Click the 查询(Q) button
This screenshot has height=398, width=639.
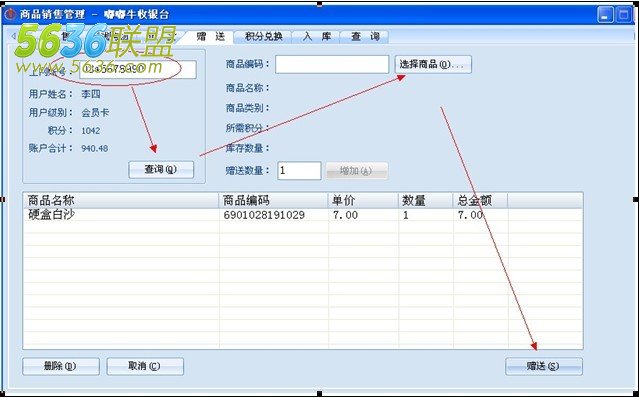[x=161, y=169]
